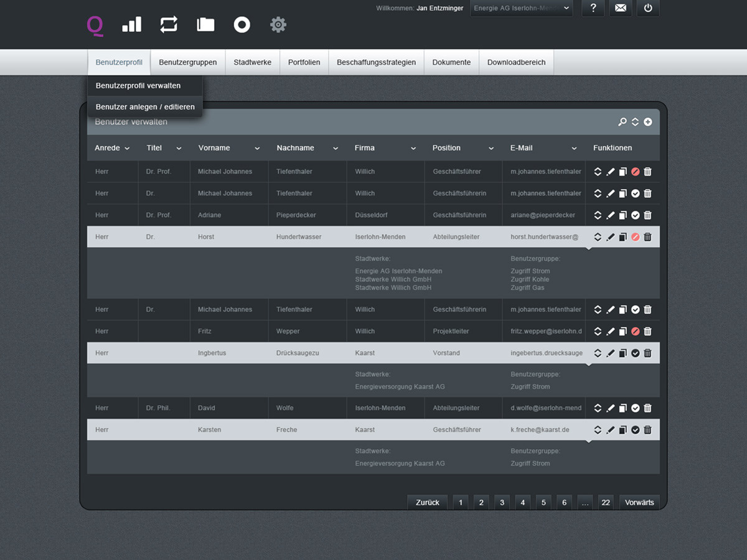Open the folder icon in top toolbar
Screen dimensions: 747x560
pyautogui.click(x=205, y=24)
